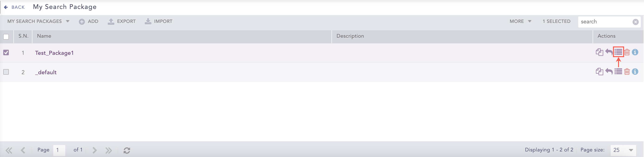Toggle the select-all header checkbox
The height and width of the screenshot is (157, 644).
point(6,37)
